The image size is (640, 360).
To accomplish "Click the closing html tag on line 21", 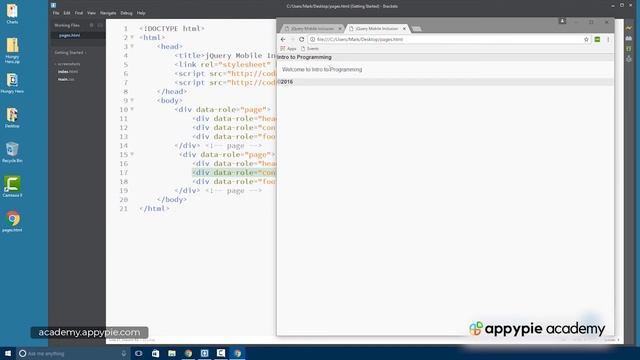I will pyautogui.click(x=154, y=209).
